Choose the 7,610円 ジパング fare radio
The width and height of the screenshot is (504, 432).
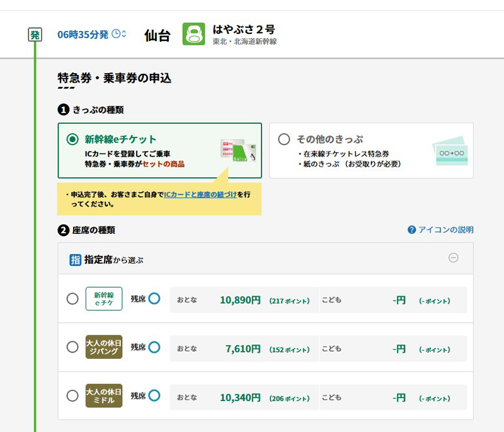72,347
